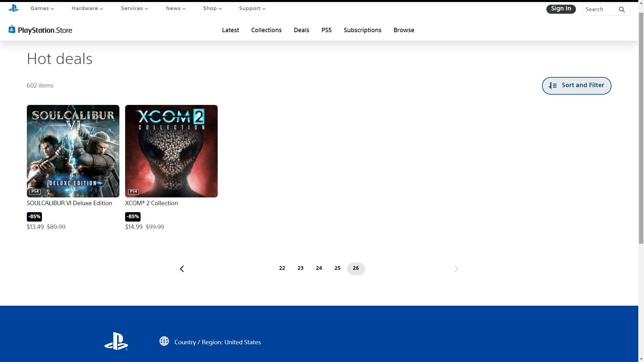Screen dimensions: 644x362
Task: Open the Support dropdown menu
Action: 252,8
